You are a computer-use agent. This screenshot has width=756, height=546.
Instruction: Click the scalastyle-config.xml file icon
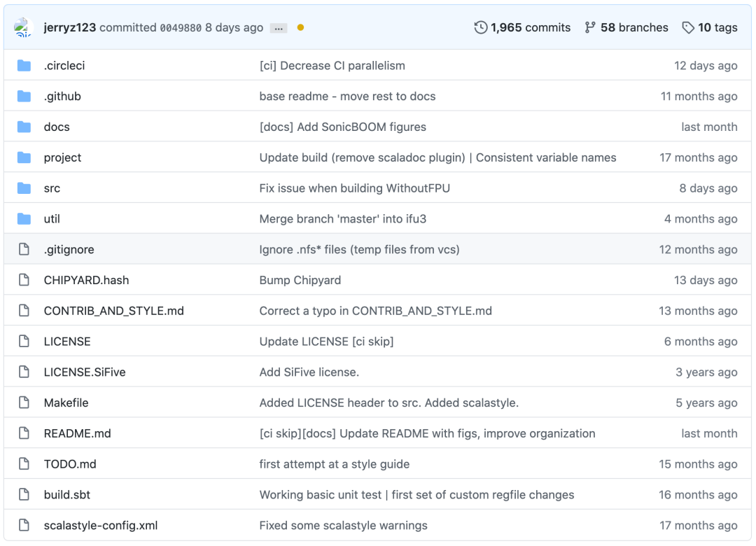pos(24,525)
